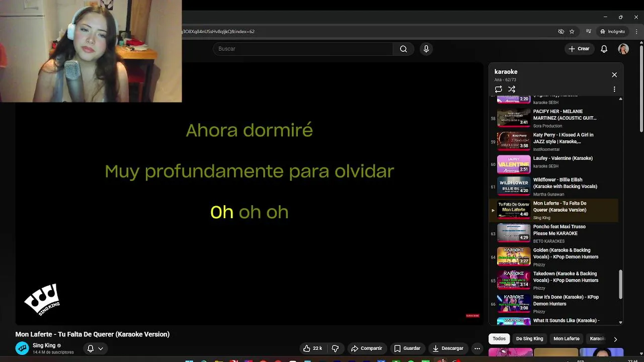Click the Ana - 62/73 playlist text
The width and height of the screenshot is (644, 362).
505,80
